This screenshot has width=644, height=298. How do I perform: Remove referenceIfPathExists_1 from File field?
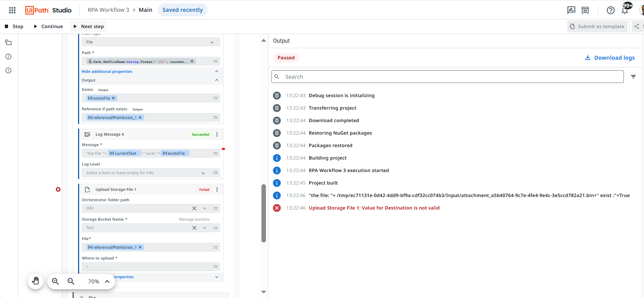140,247
